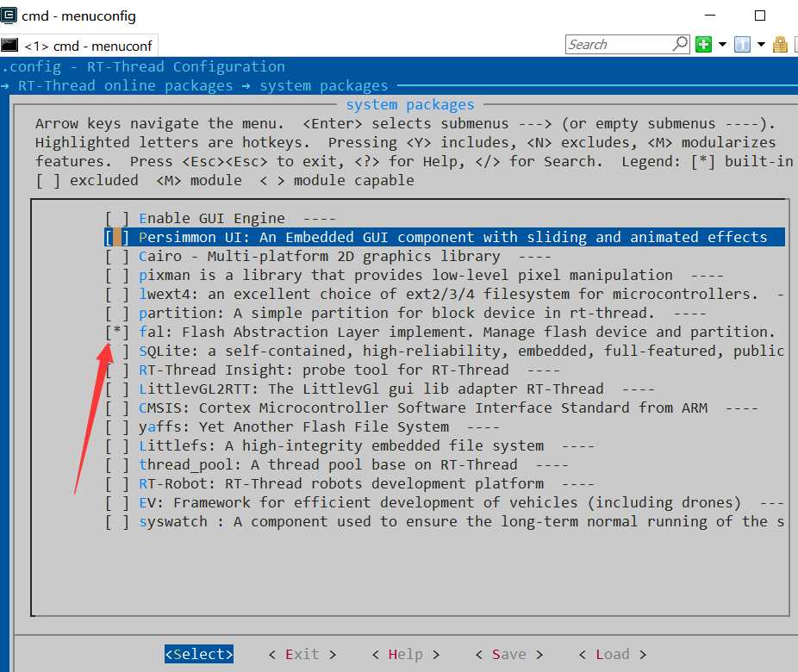Screen dimensions: 798x672
Task: Minimize the cmd - menuconfig window
Action: (710, 16)
